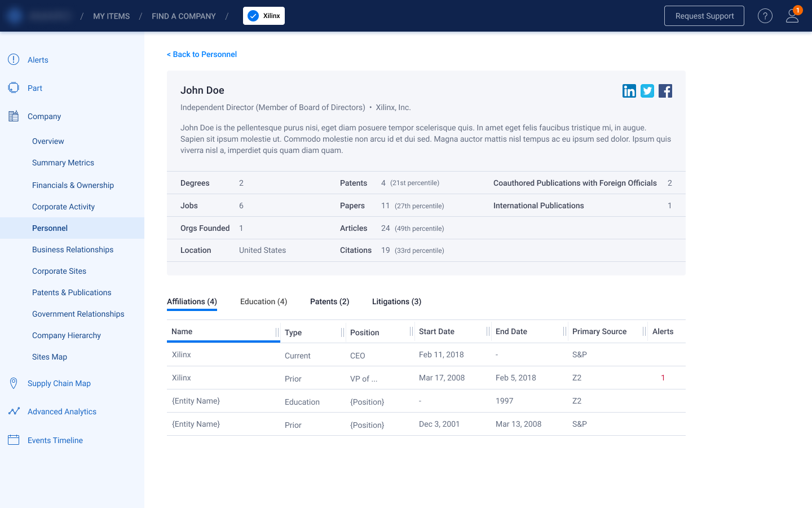
Task: Click the help question mark icon
Action: [x=765, y=16]
